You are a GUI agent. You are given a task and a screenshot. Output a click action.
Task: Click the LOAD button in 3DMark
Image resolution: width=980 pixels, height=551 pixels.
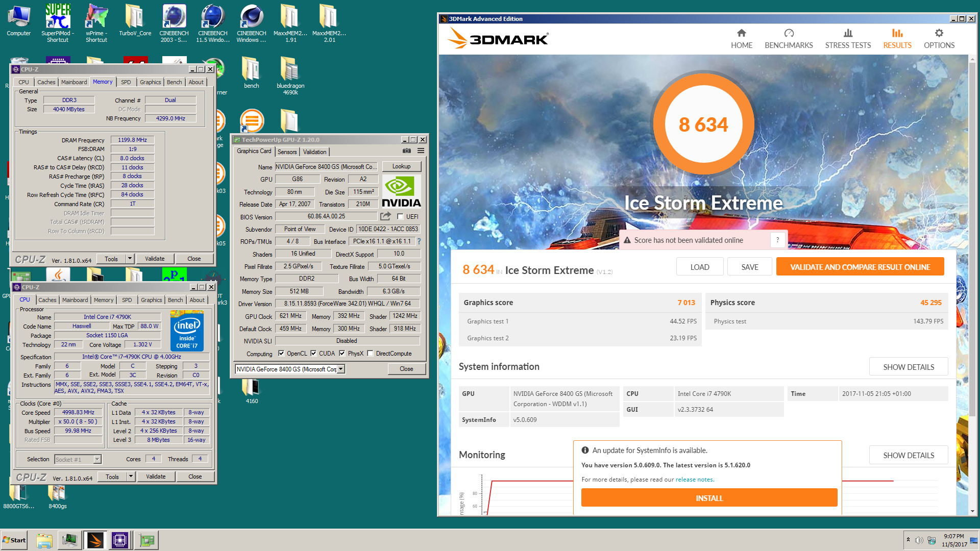[700, 267]
